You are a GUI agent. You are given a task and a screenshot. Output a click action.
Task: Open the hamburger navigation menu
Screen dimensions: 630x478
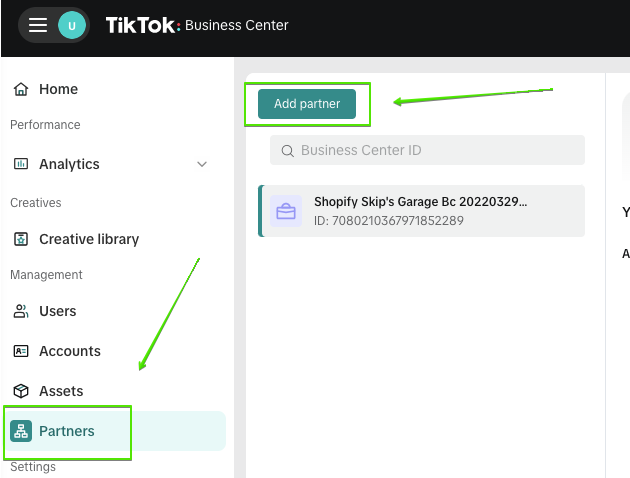[x=38, y=25]
